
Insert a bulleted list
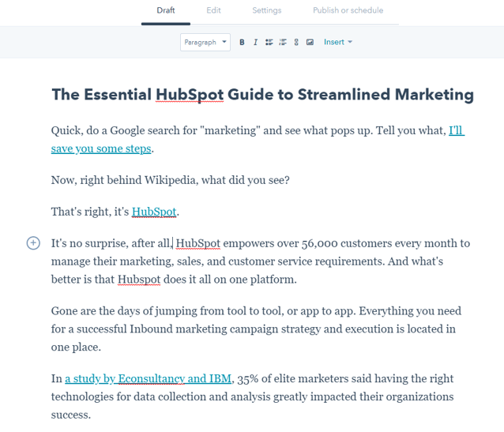(269, 42)
